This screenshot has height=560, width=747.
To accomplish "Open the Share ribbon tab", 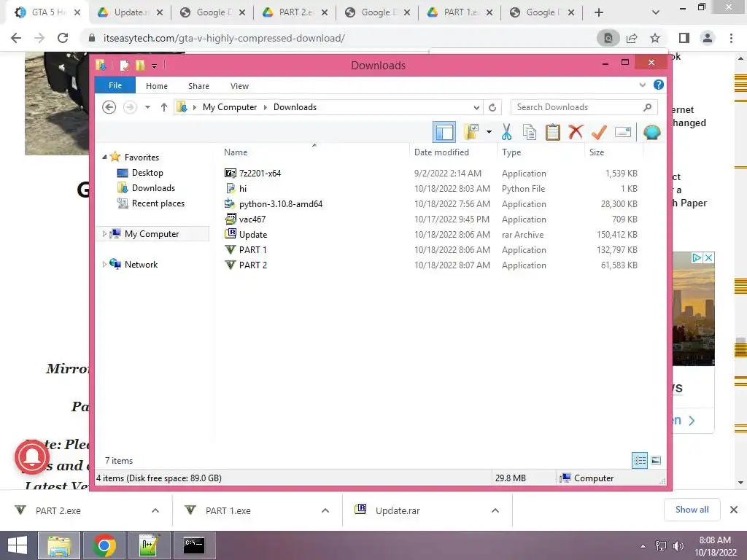I will pos(198,86).
